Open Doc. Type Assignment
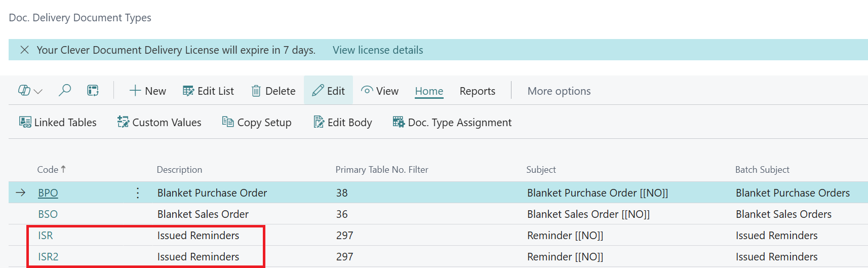The image size is (868, 268). click(x=452, y=123)
